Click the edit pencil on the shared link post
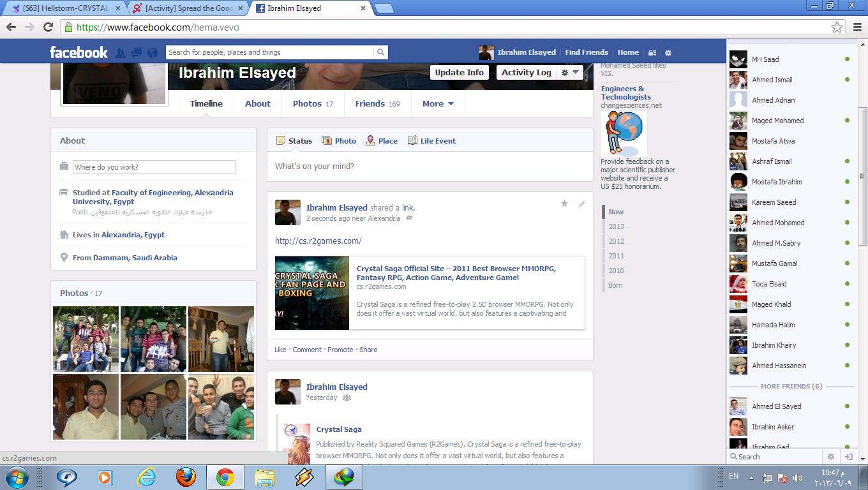This screenshot has width=868, height=490. pyautogui.click(x=581, y=204)
